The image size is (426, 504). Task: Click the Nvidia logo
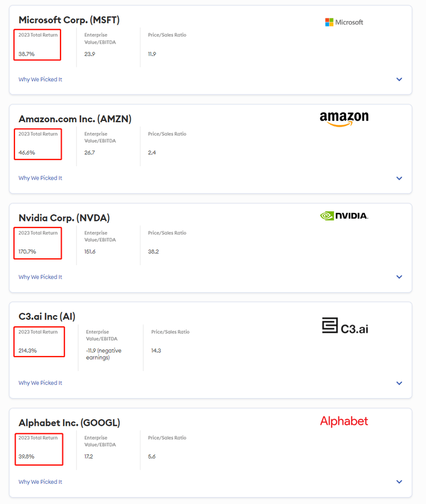click(343, 215)
